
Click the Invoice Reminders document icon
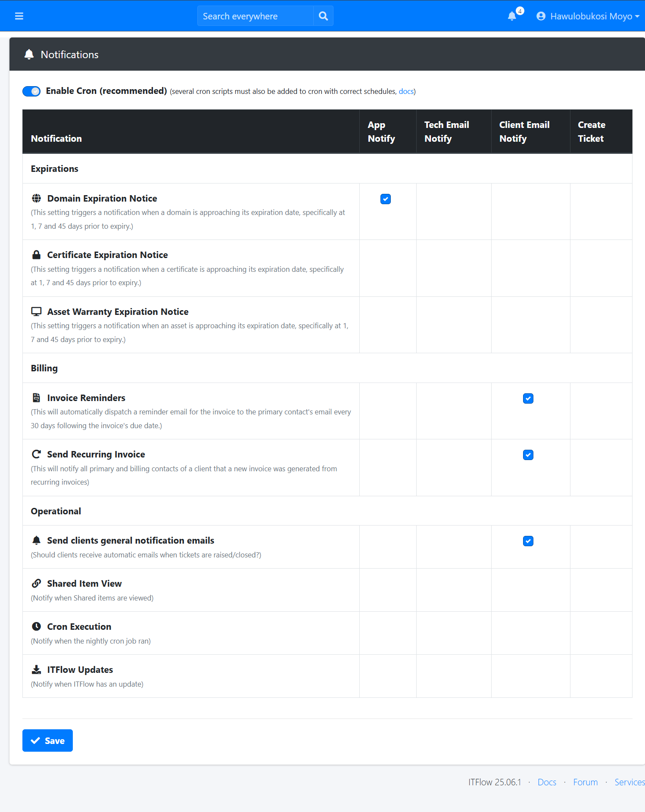[37, 398]
